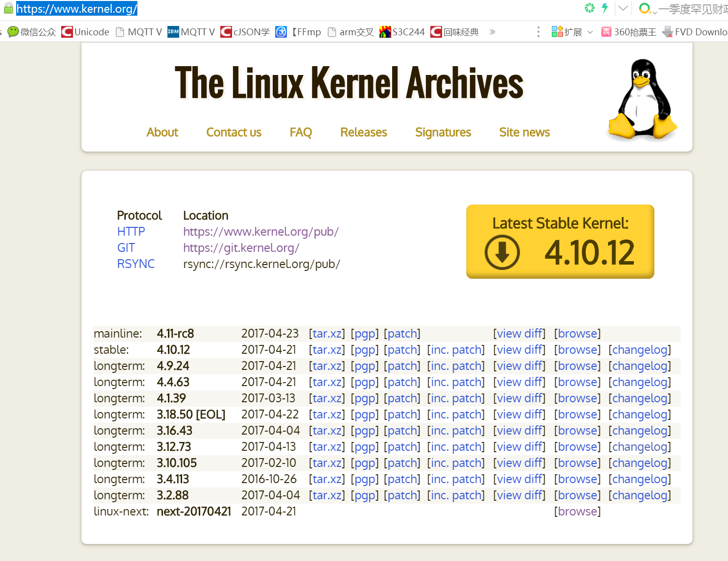Open the WeChat bookmark icon

click(x=13, y=32)
